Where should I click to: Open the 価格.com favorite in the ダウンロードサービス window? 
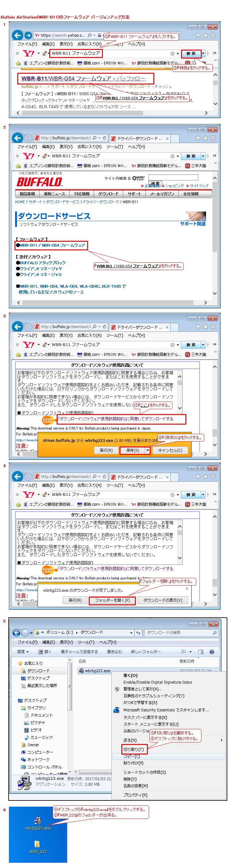click(102, 166)
